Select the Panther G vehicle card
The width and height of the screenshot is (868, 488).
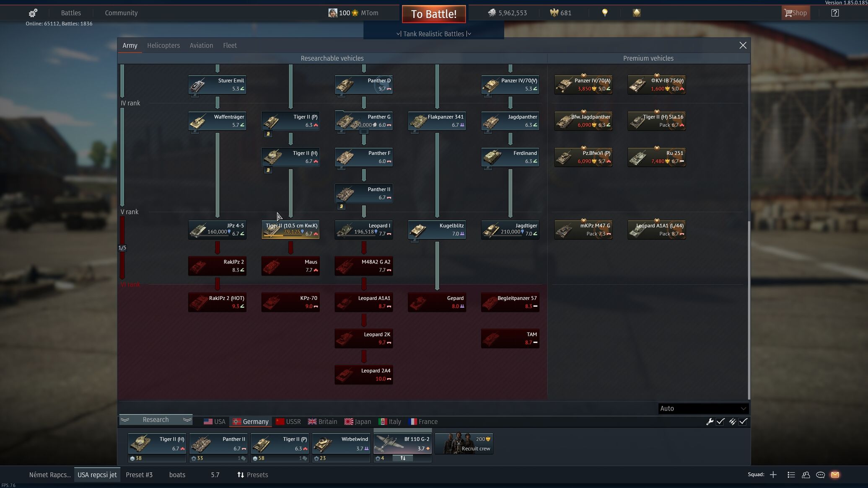364,121
